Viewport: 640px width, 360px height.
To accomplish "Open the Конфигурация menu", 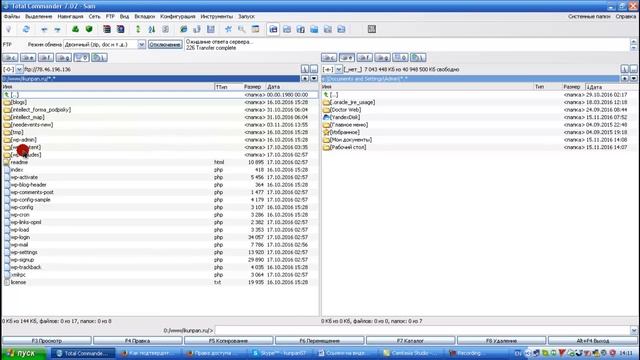I will click(178, 16).
